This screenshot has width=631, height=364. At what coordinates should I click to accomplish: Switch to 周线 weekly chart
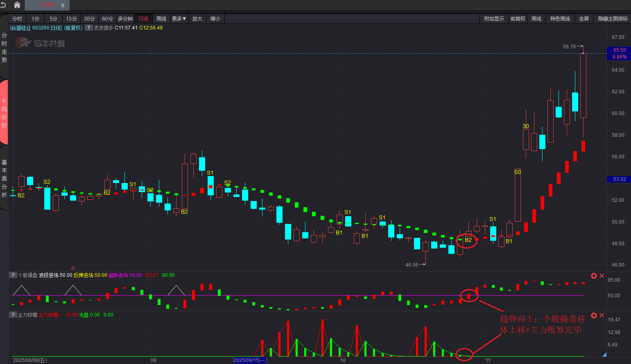[x=161, y=19]
